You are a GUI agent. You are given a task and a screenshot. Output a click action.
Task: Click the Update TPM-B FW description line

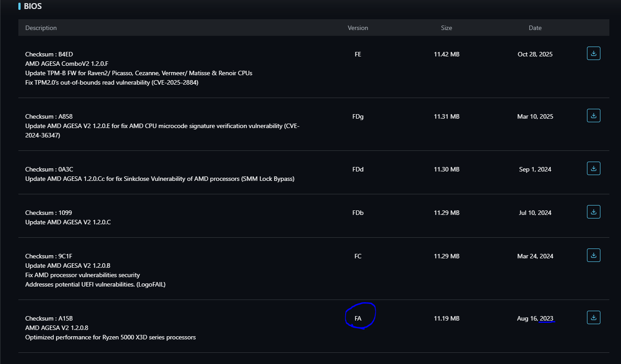[x=139, y=73]
